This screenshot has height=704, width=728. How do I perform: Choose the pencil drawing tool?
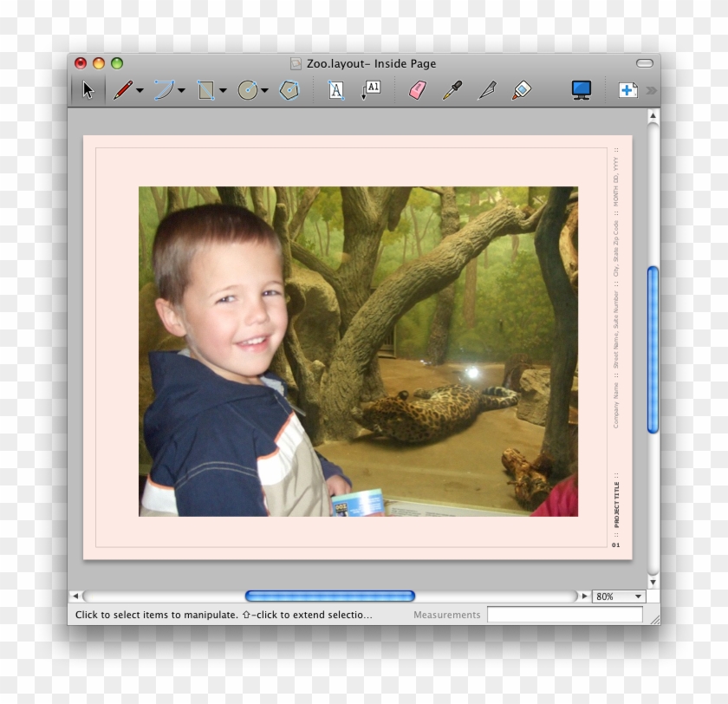[x=124, y=89]
